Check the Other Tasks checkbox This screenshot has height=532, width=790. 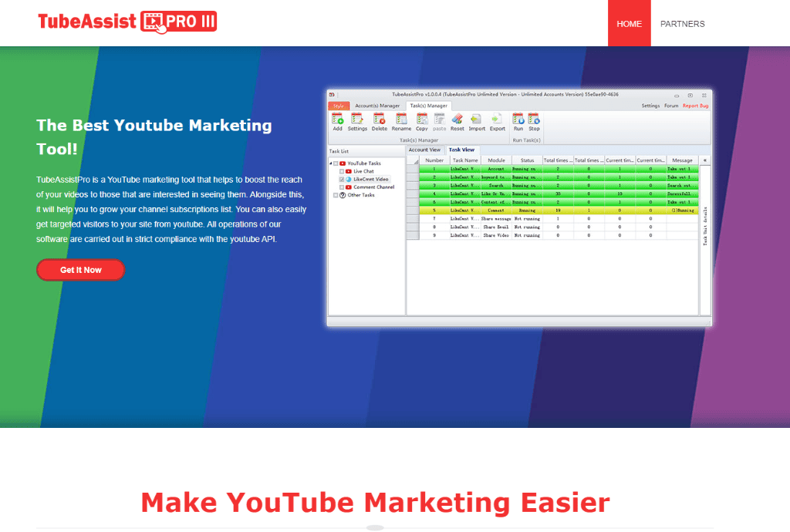click(336, 195)
